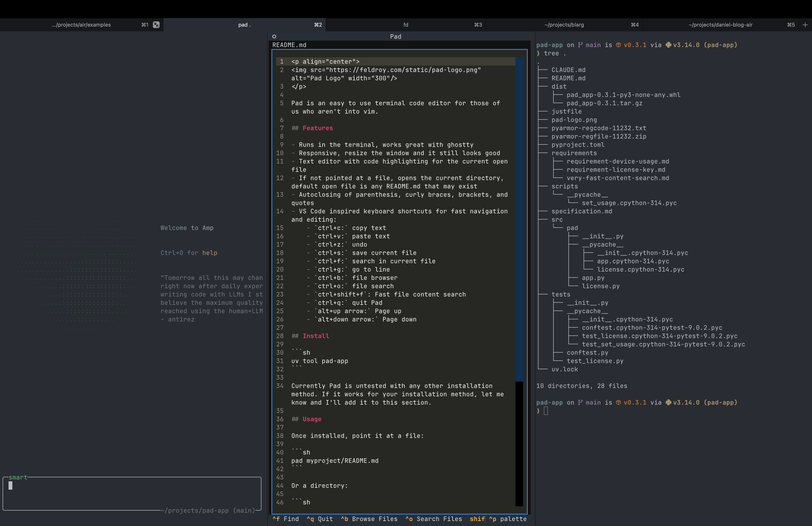Switch to the fd tab
This screenshot has height=526, width=812.
(x=406, y=24)
